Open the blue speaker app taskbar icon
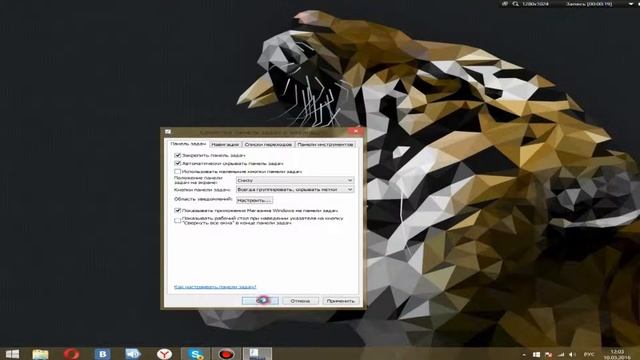The width and height of the screenshot is (640, 360). [133, 354]
